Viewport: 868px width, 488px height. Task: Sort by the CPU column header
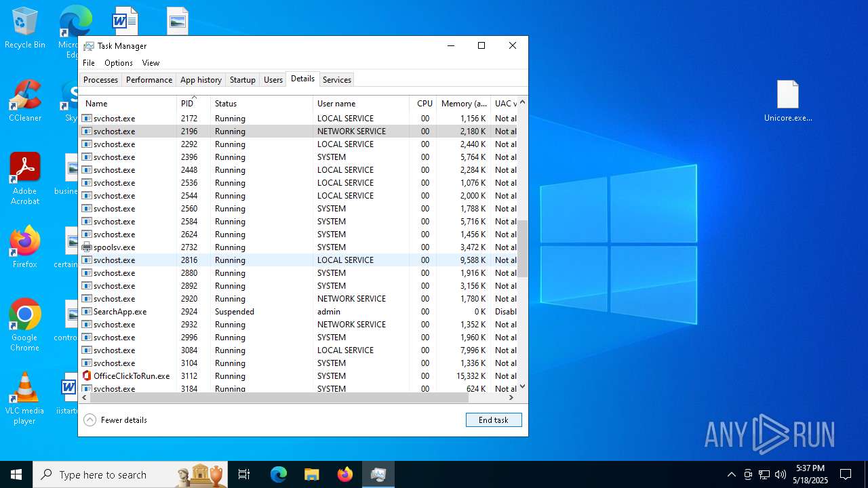pyautogui.click(x=423, y=104)
